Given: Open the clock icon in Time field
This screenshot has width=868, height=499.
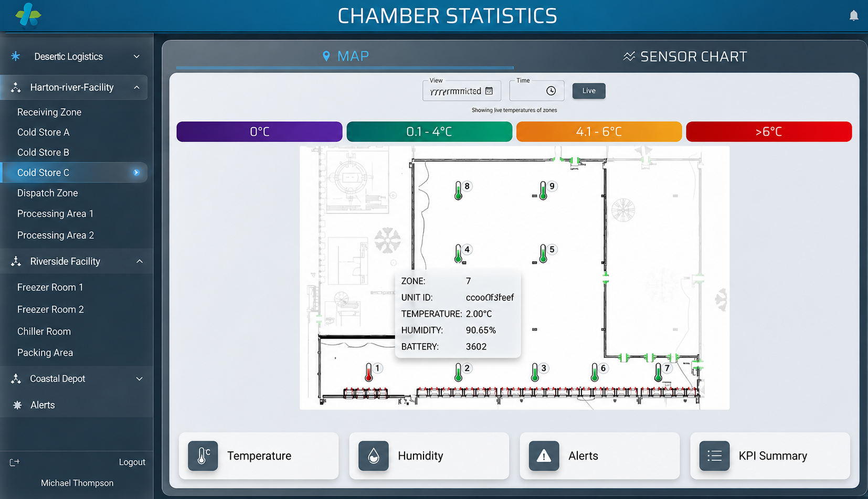Looking at the screenshot, I should [551, 91].
